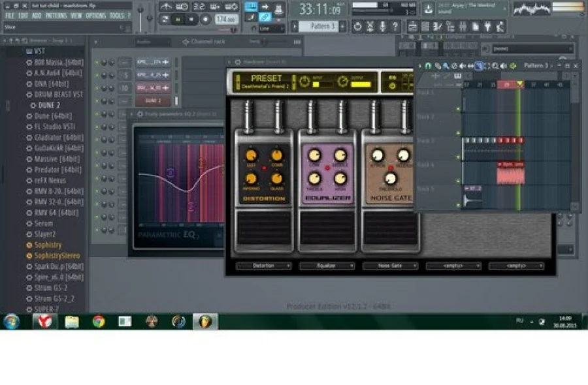Open the mixer view icon
Image resolution: width=588 pixels, height=385 pixels.
pos(463,27)
